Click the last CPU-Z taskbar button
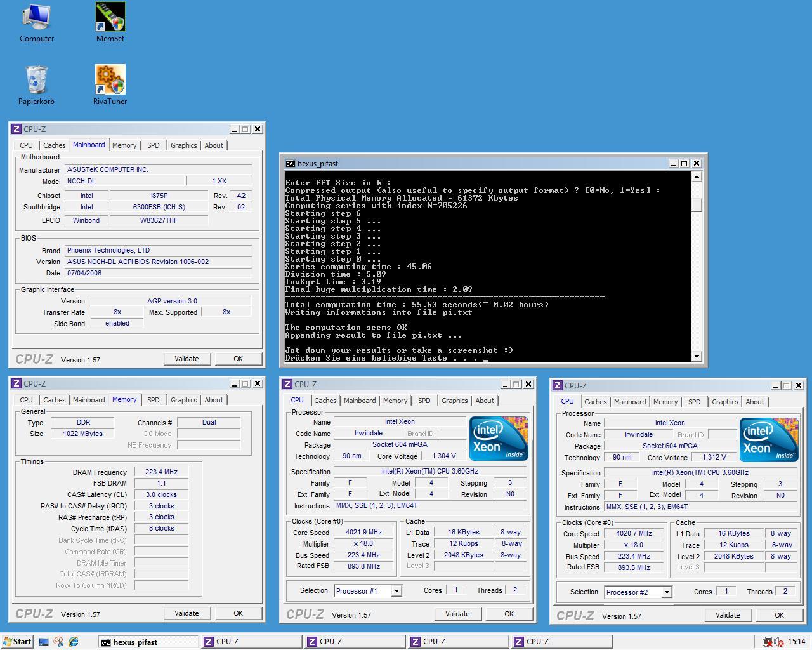The width and height of the screenshot is (812, 650). (x=561, y=642)
